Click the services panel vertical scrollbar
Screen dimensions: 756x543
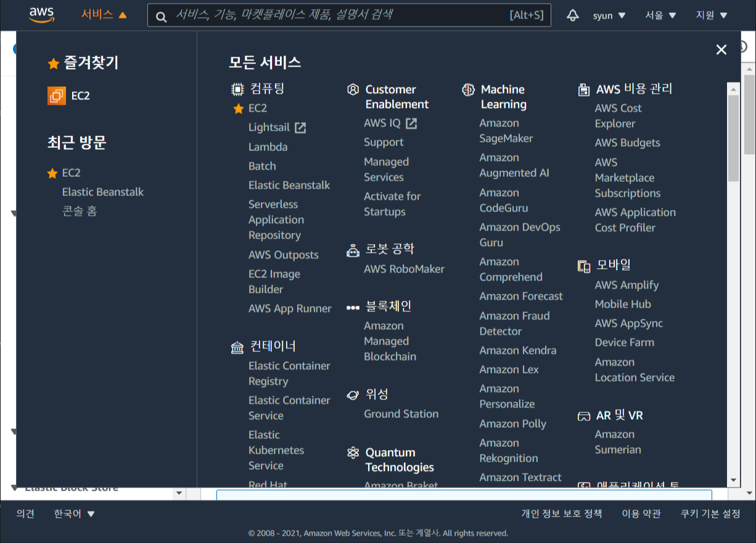[733, 139]
